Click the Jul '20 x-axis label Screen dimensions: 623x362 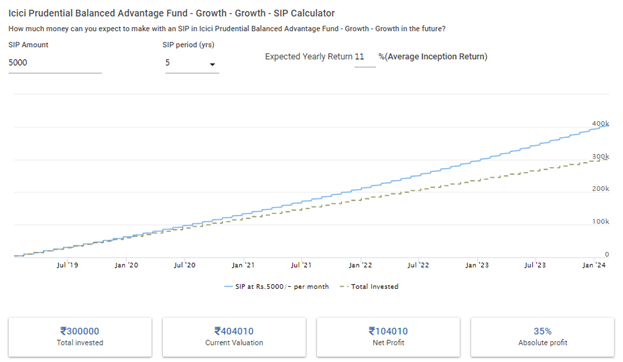point(184,265)
